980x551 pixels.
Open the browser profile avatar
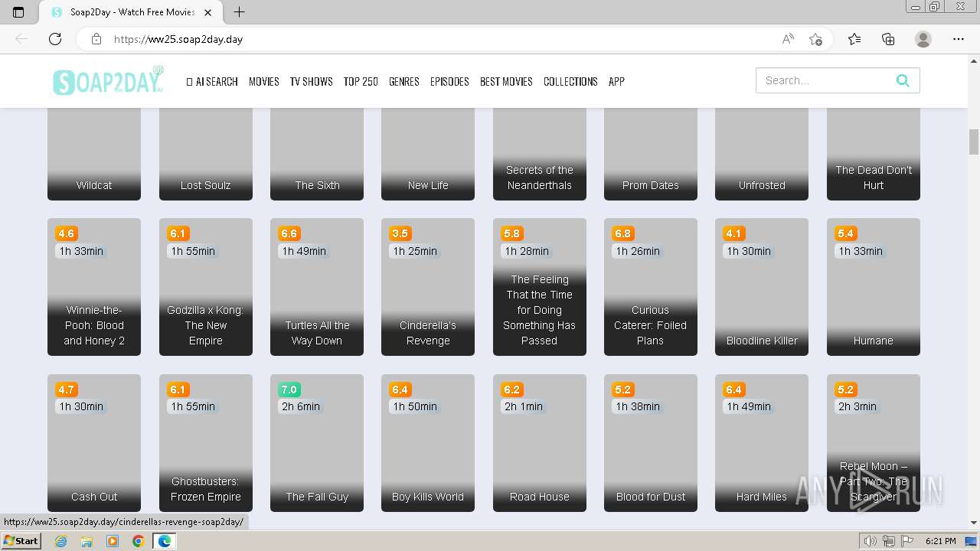point(923,39)
